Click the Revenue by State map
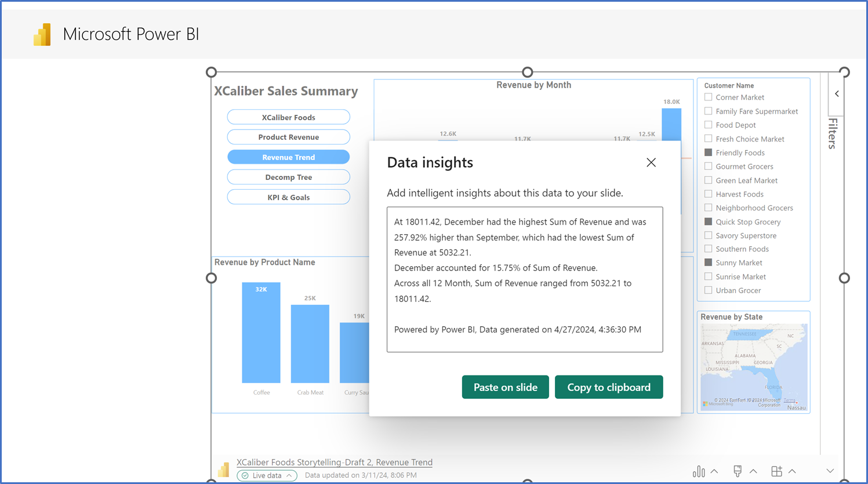Viewport: 868px width, 484px height. [753, 367]
